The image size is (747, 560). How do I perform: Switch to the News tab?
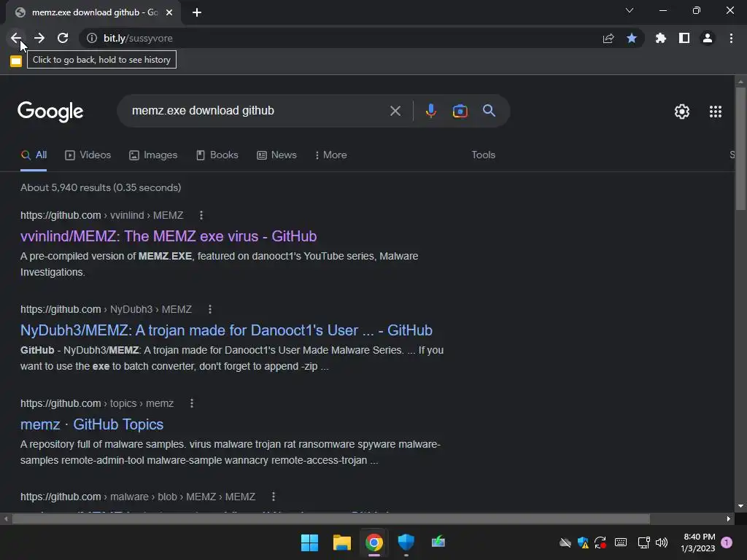coord(276,155)
